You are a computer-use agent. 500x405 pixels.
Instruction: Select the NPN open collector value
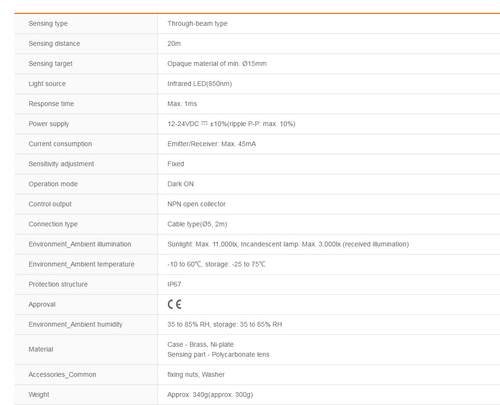[196, 204]
